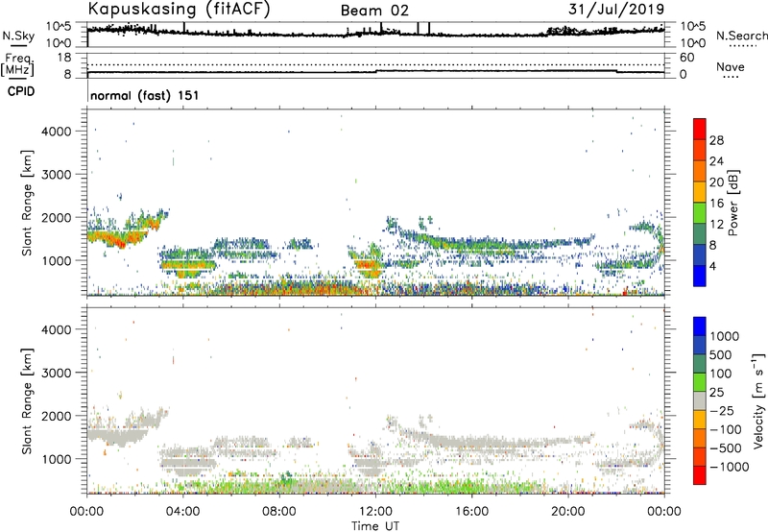Click the '18' frequency axis tick
768x532 pixels.
coord(63,58)
